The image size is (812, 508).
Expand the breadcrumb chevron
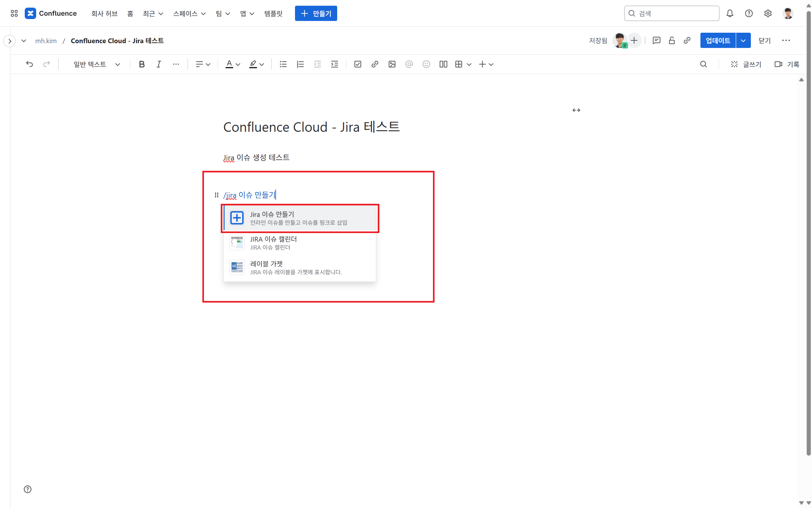pos(23,41)
